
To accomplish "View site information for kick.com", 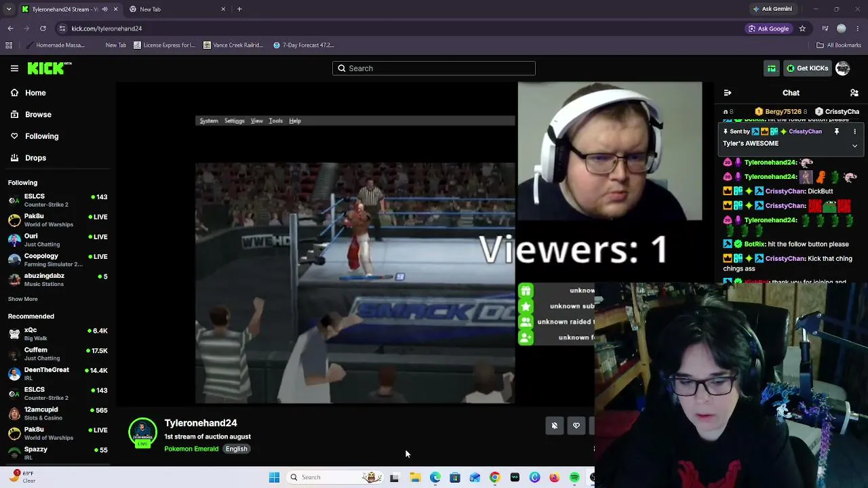I will pyautogui.click(x=62, y=28).
